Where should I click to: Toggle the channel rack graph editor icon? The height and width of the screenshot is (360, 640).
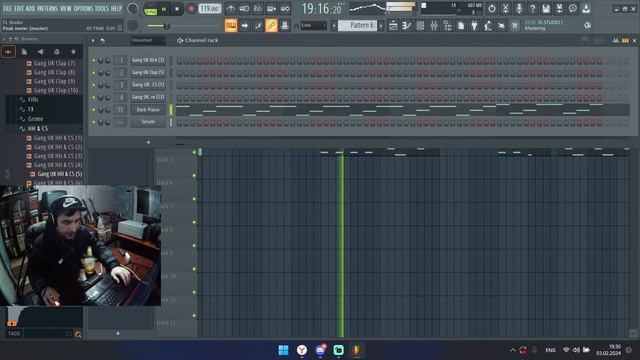(x=616, y=40)
